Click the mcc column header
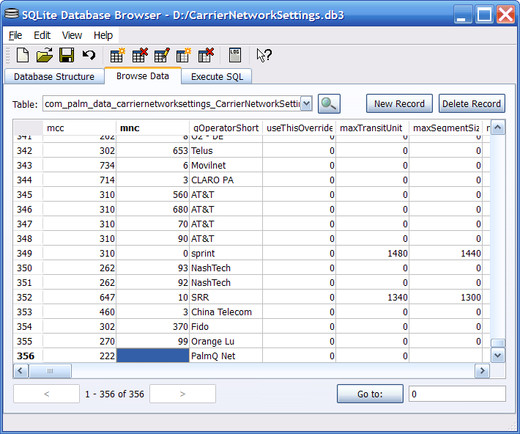 click(x=79, y=128)
